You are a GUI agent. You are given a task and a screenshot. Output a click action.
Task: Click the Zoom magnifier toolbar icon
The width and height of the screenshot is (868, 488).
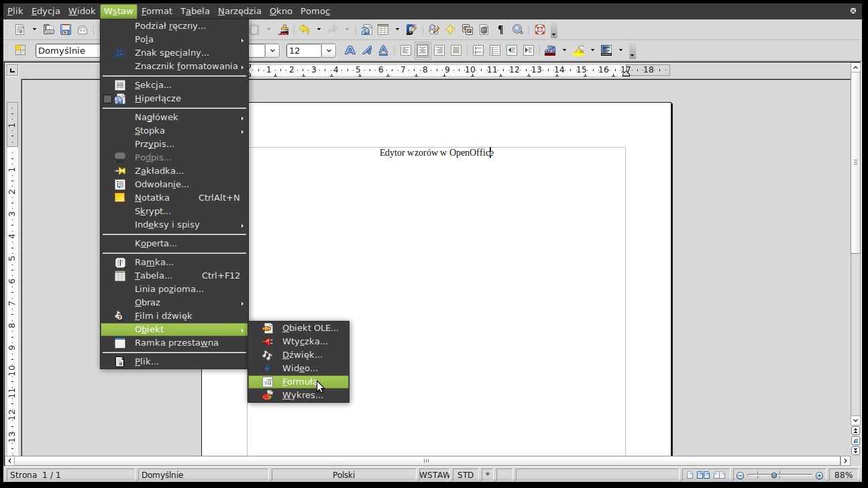(x=517, y=30)
